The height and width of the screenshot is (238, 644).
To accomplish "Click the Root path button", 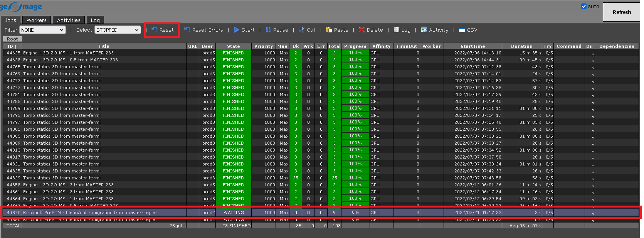I will tap(12, 39).
